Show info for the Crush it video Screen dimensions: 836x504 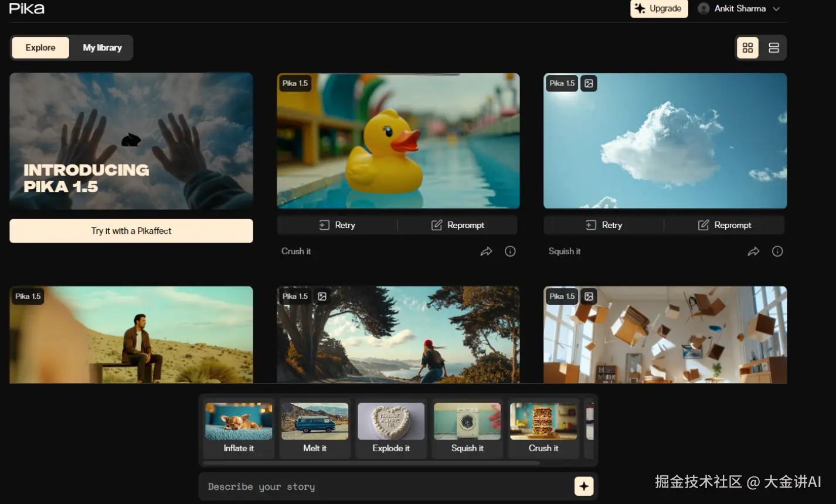511,251
